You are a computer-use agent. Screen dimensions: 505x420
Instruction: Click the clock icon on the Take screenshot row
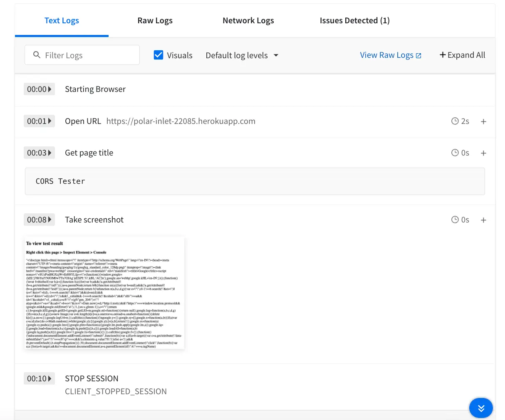[455, 220]
